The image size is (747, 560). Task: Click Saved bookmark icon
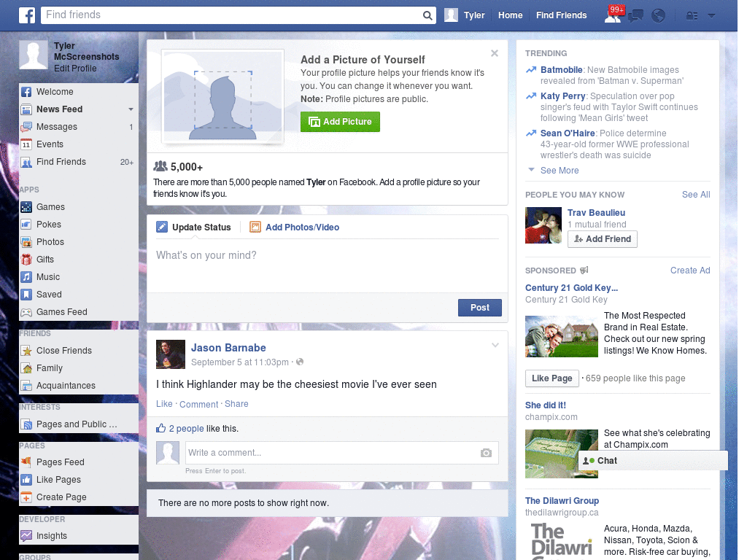click(26, 295)
